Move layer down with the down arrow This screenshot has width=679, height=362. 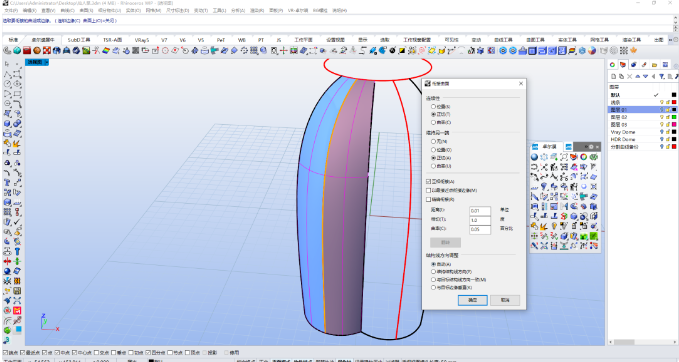[645, 76]
